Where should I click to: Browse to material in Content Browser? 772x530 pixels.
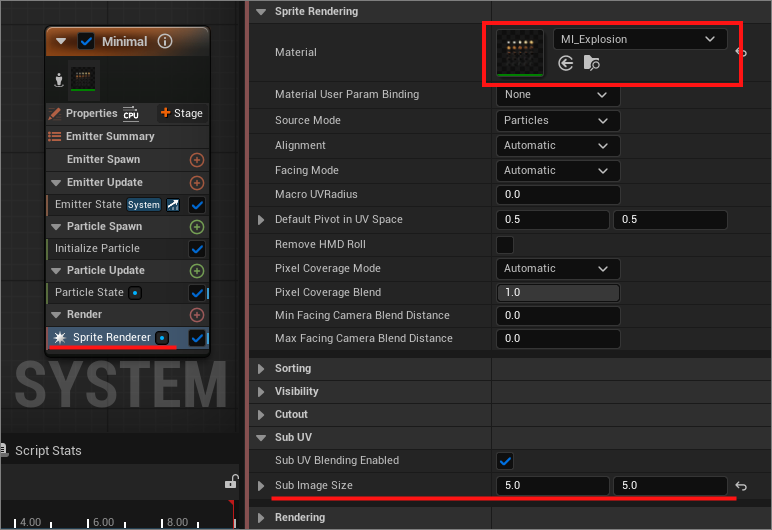(592, 64)
